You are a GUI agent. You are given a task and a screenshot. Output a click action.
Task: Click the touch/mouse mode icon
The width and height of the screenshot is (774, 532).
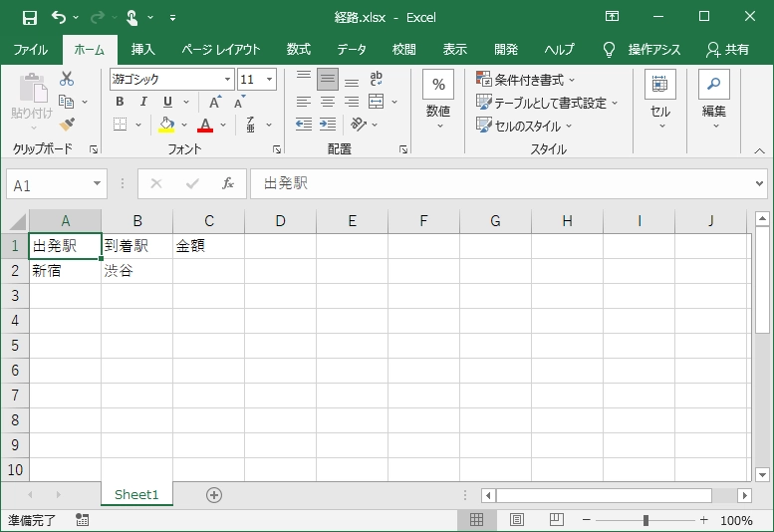(x=131, y=18)
